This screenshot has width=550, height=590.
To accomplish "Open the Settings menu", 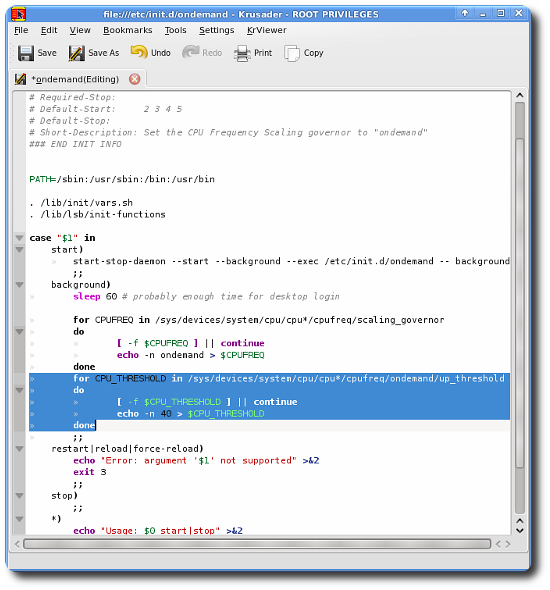I will tap(216, 30).
